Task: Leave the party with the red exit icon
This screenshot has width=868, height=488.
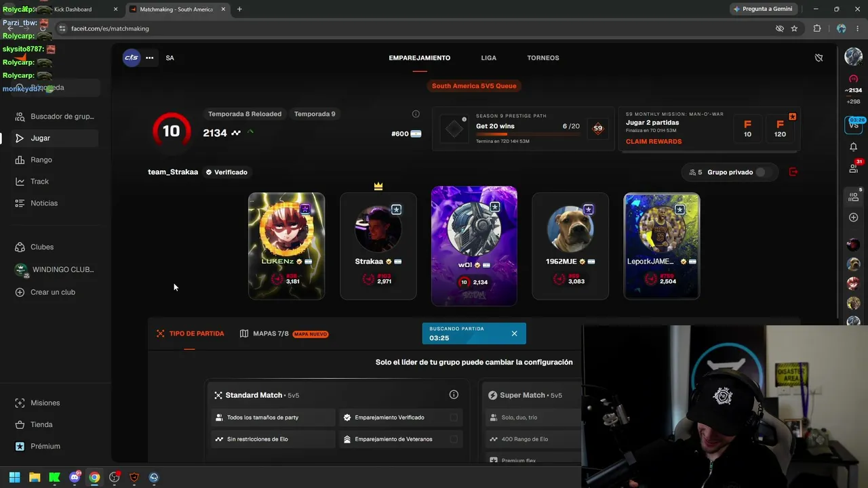Action: (793, 172)
